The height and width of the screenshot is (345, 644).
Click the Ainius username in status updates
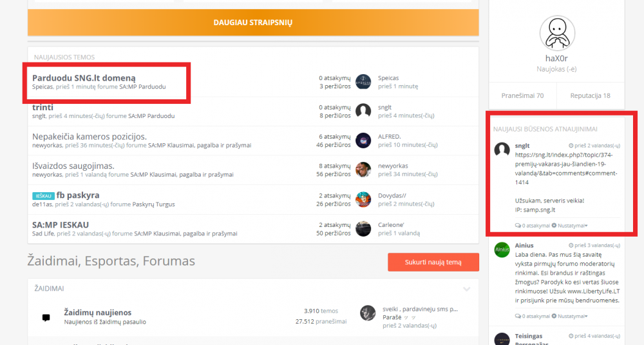coord(524,246)
